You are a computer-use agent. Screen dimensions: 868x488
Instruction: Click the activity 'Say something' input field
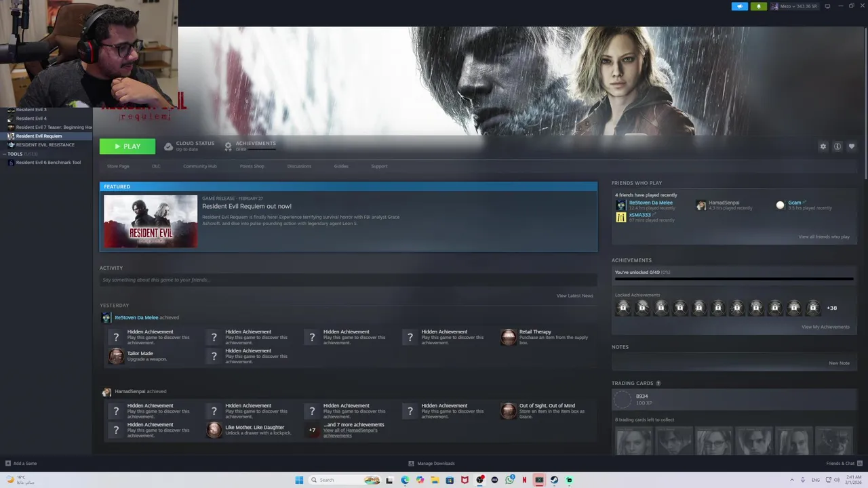pyautogui.click(x=349, y=280)
